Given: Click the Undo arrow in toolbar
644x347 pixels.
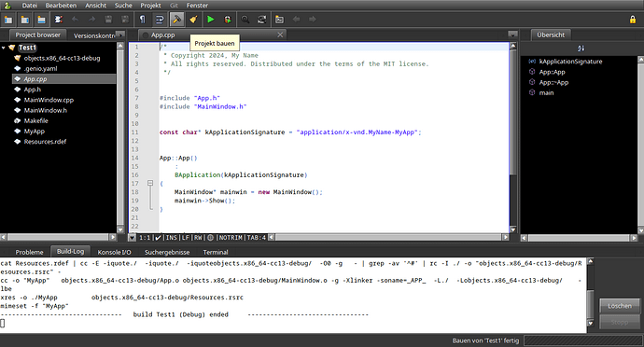Looking at the screenshot, I should pyautogui.click(x=76, y=20).
